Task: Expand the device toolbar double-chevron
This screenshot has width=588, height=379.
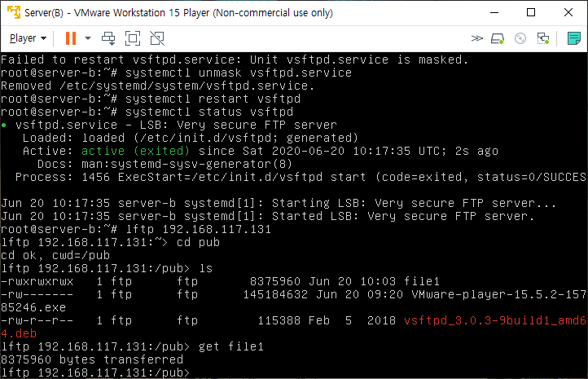Action: point(477,38)
